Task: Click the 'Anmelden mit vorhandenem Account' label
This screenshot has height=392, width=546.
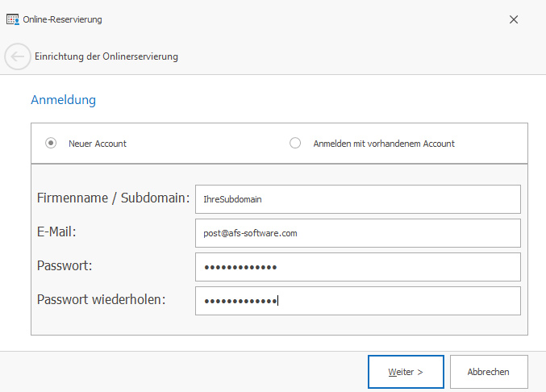Action: click(384, 144)
